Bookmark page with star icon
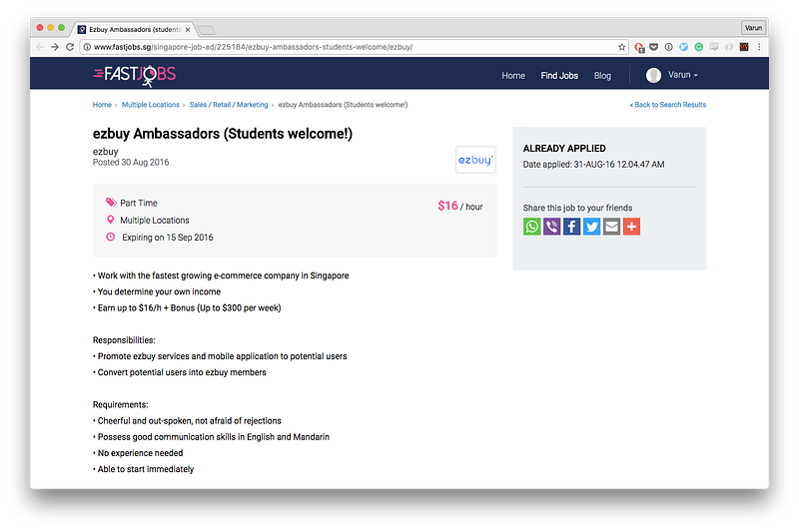Screen dimensions: 799x532 click(x=621, y=47)
